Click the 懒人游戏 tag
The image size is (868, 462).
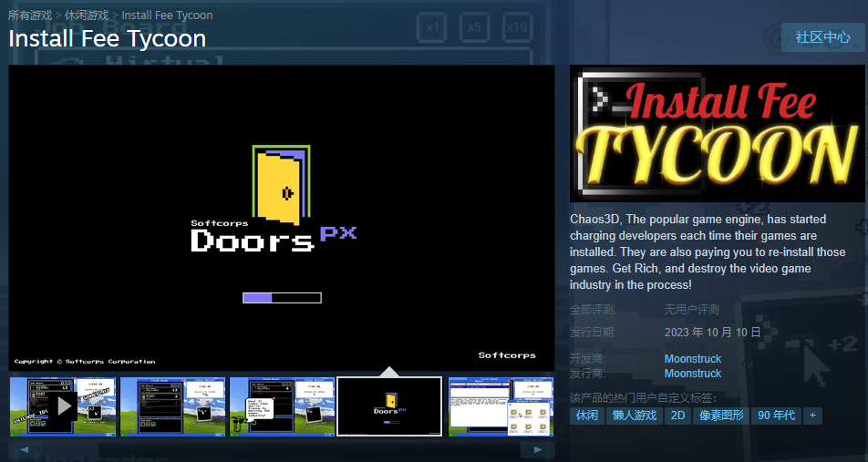tap(635, 416)
